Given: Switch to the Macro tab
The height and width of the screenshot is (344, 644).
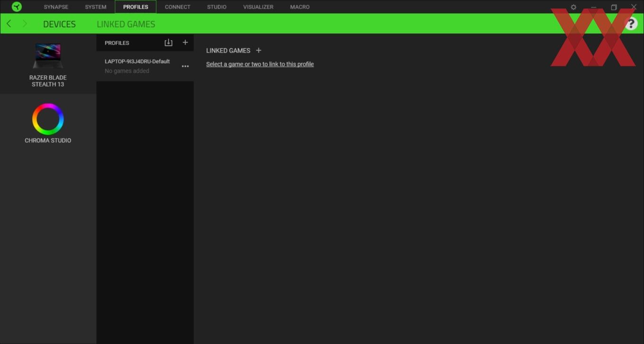Looking at the screenshot, I should click(300, 7).
